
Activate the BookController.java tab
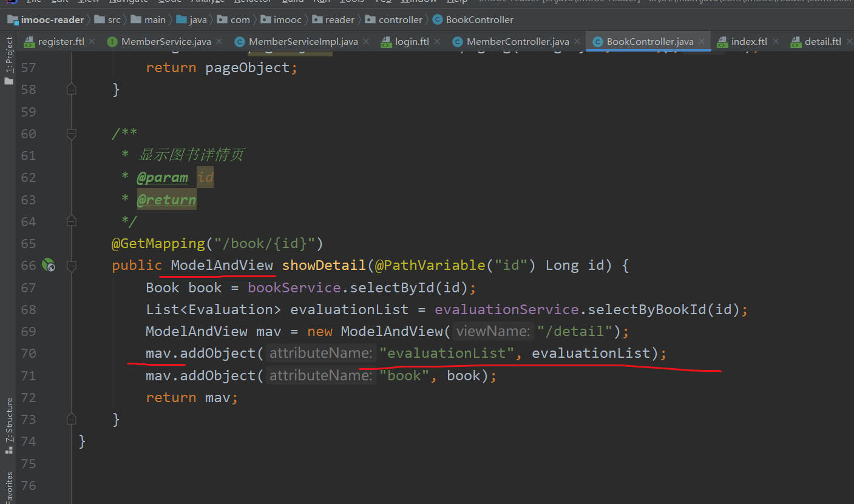(x=650, y=41)
